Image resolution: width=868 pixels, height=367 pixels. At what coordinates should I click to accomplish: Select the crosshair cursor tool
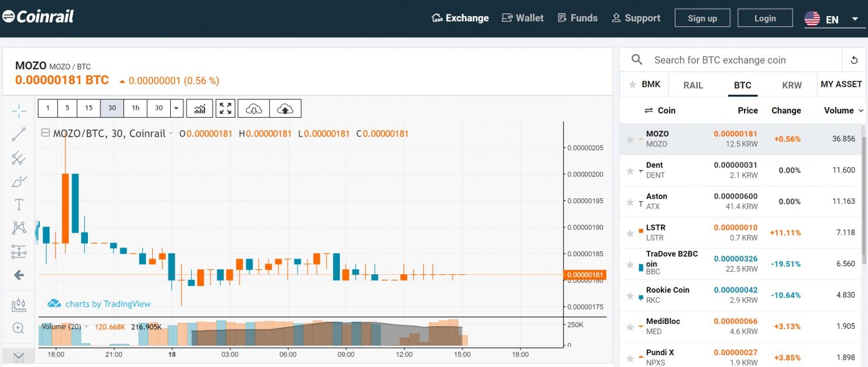click(19, 111)
